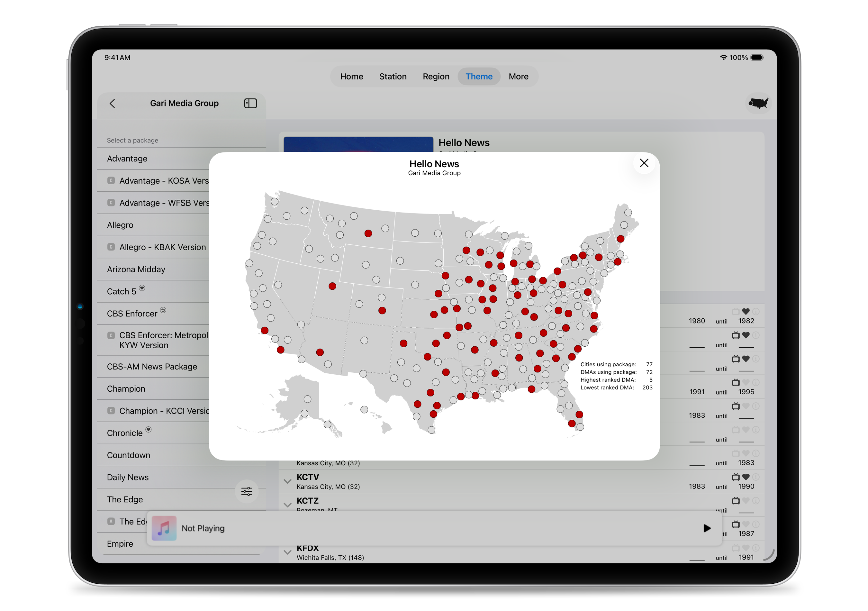Select the Arizona Midday package

[136, 269]
